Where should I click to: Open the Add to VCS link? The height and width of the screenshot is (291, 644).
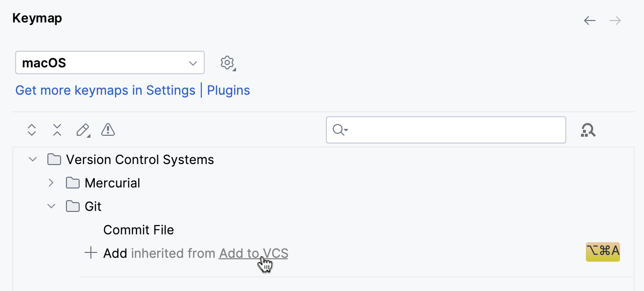tap(253, 253)
